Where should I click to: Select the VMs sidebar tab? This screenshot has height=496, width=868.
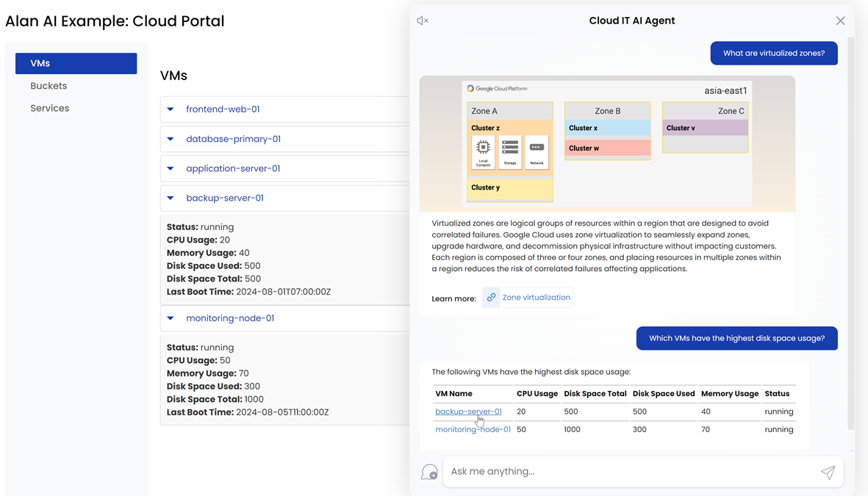coord(76,63)
